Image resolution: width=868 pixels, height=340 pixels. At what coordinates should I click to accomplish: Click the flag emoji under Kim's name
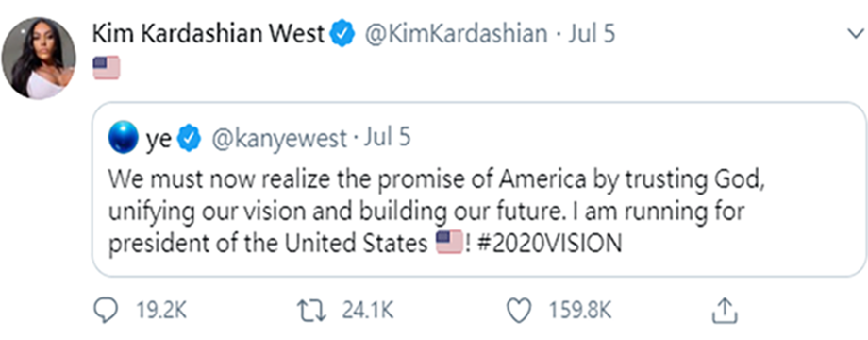[107, 68]
